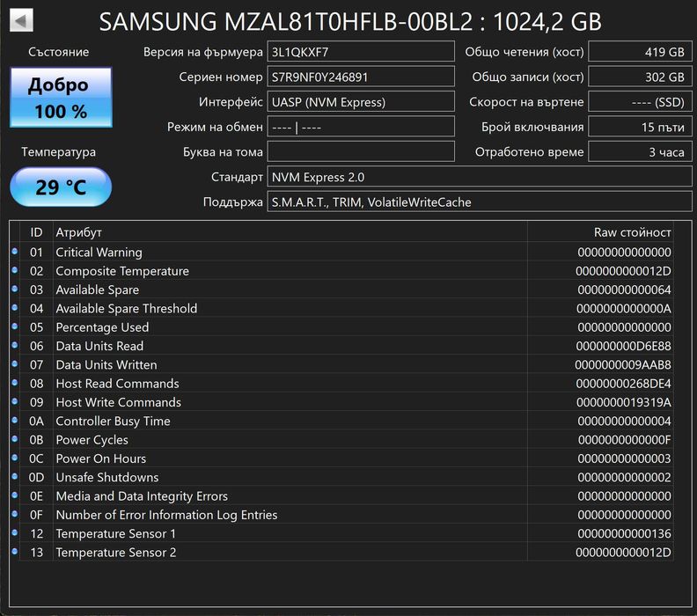Viewport: 697px width, 616px height.
Task: Select the Composite Temperature attribute name
Action: click(x=122, y=271)
